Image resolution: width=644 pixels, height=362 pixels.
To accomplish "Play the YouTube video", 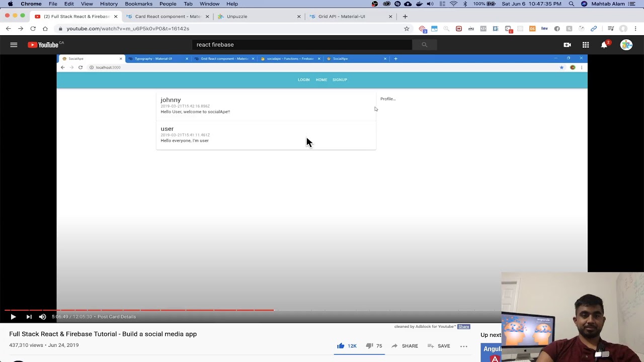I will pyautogui.click(x=13, y=317).
